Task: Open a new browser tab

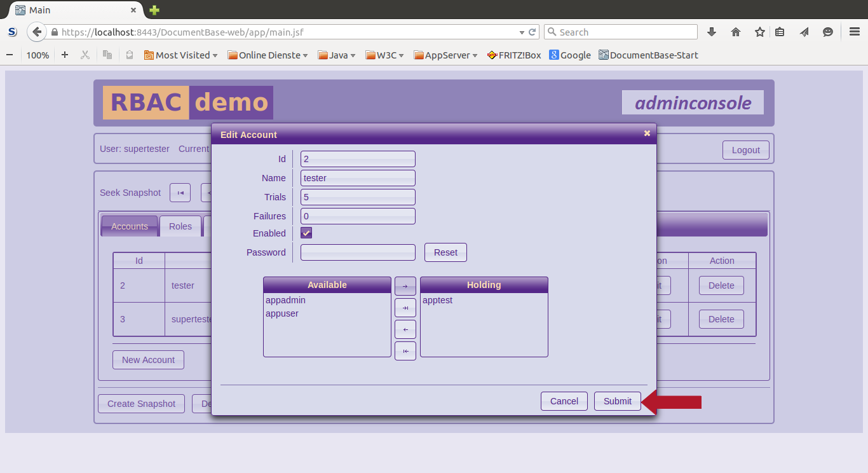Action: (154, 10)
